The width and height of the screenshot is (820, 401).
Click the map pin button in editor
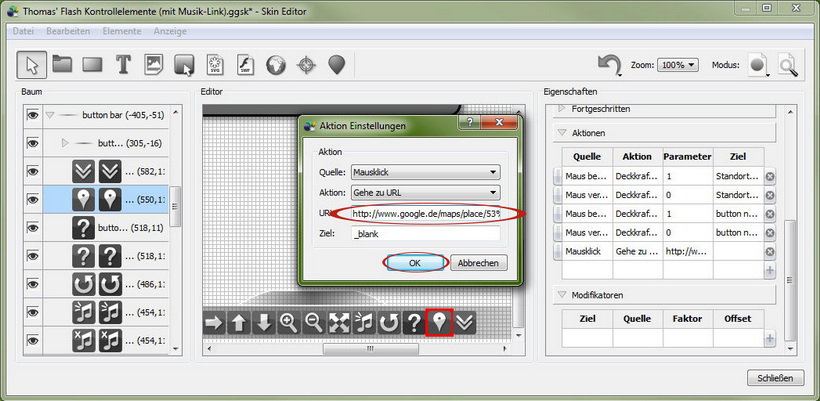[440, 322]
